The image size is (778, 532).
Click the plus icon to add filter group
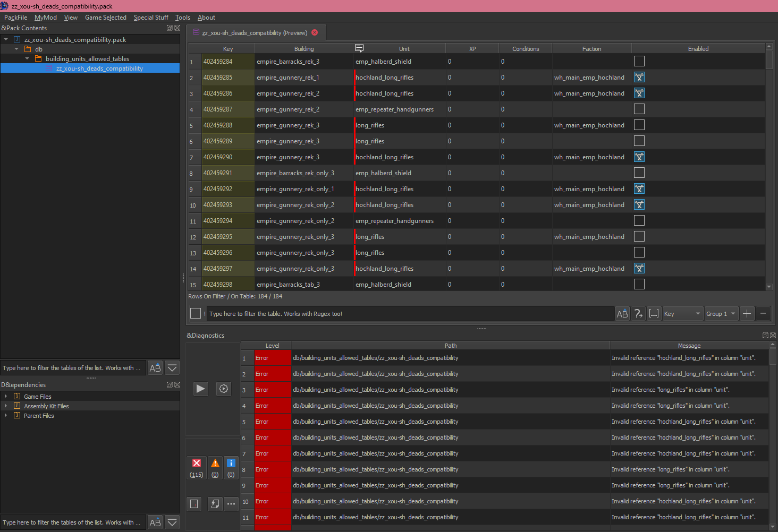[747, 314]
